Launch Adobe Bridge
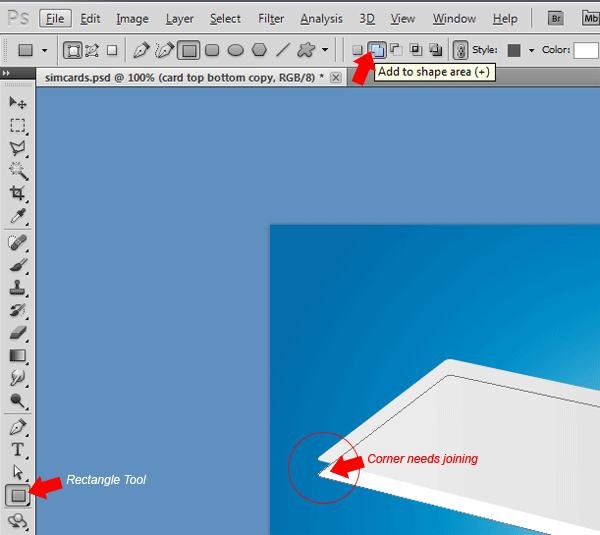This screenshot has width=600, height=535. (x=556, y=18)
